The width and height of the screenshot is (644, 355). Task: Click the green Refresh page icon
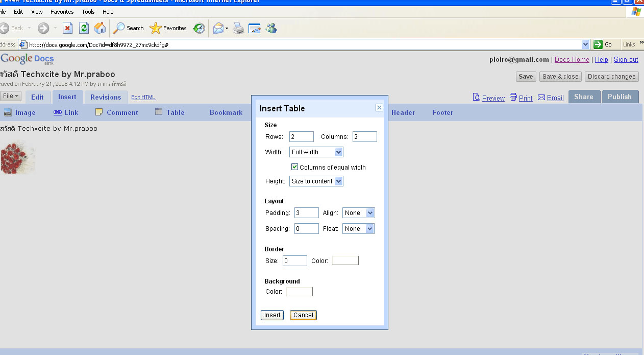[x=84, y=28]
